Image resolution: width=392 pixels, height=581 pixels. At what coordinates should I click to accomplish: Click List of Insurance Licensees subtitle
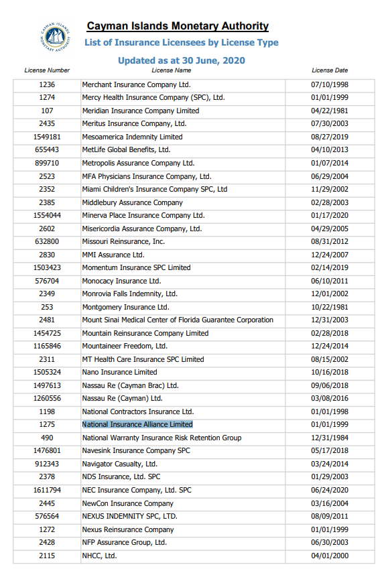tap(182, 43)
